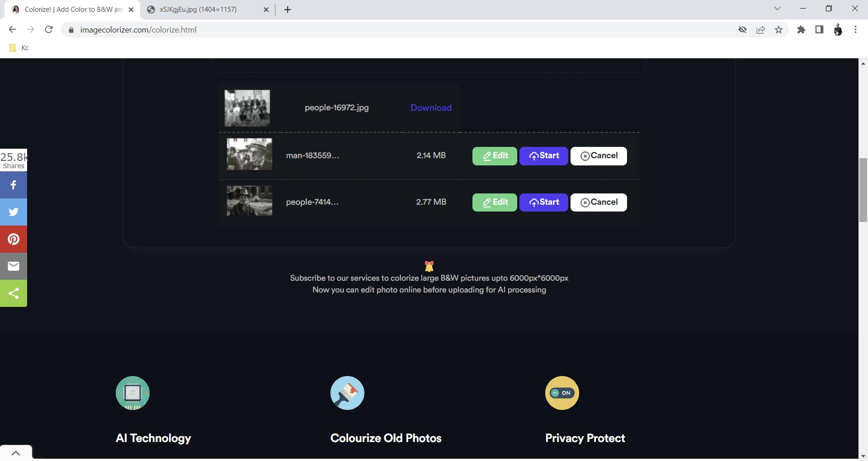Click the man-183559... file name
The height and width of the screenshot is (461, 868).
[312, 155]
